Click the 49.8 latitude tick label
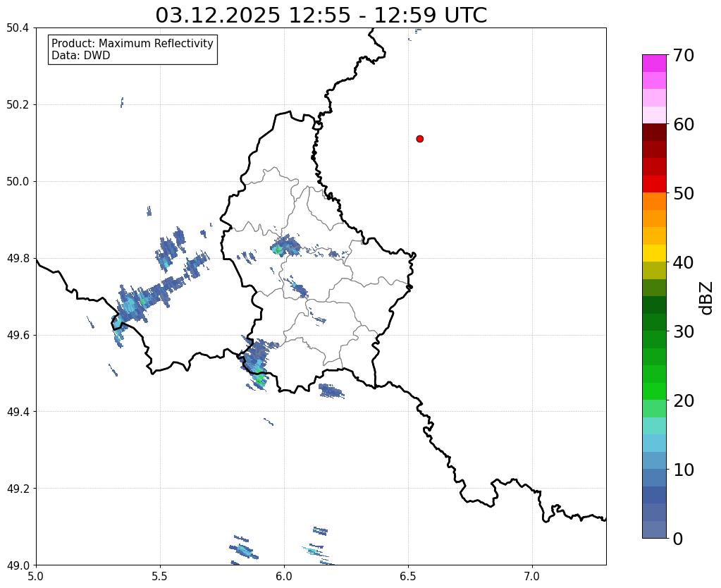The width and height of the screenshot is (721, 588). coord(18,259)
